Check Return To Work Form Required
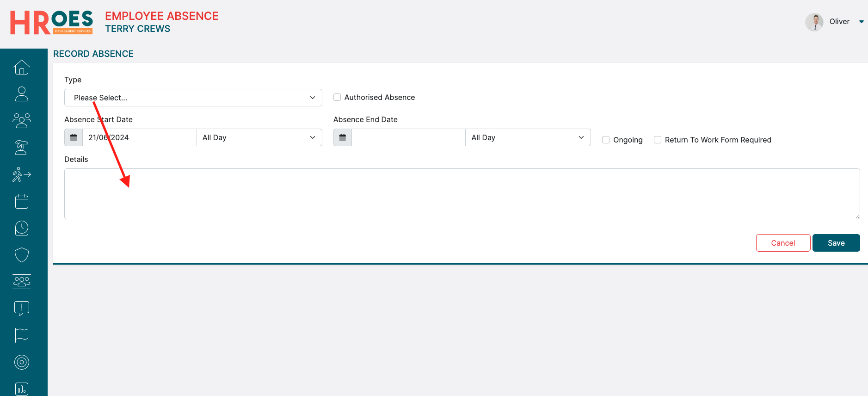Image resolution: width=868 pixels, height=396 pixels. click(x=658, y=140)
